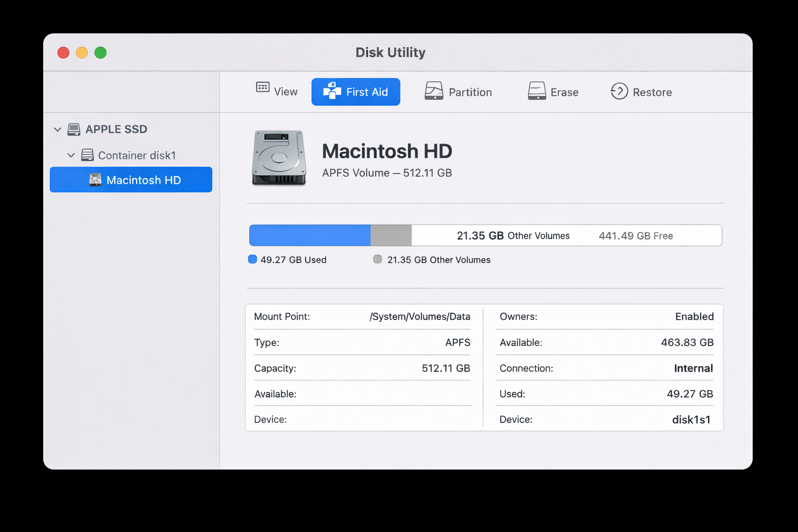This screenshot has width=798, height=532.
Task: Click the View toolbar icon
Action: (263, 87)
